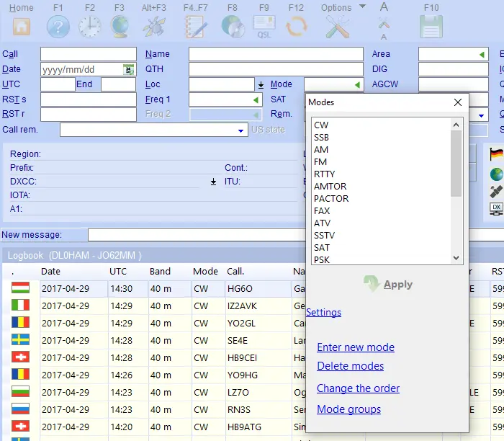Screen dimensions: 504x441
Task: Click the Italian flag for IZ2AVK row
Action: 21,305
